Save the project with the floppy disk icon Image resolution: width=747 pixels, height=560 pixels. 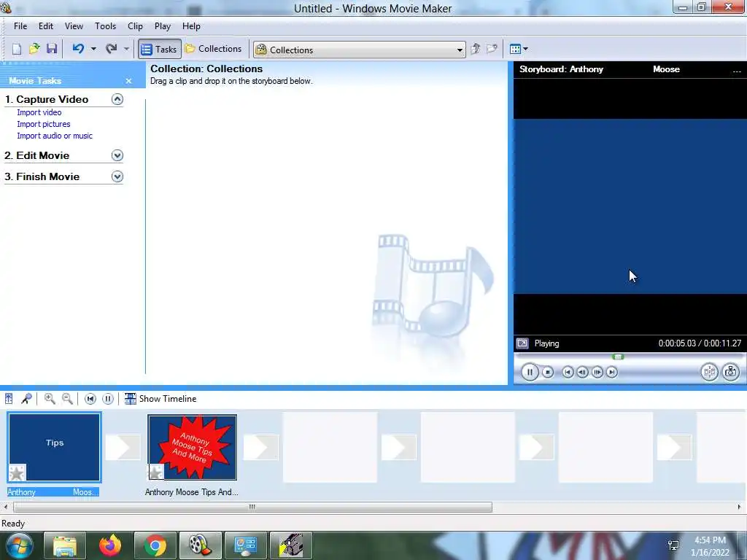click(x=52, y=49)
